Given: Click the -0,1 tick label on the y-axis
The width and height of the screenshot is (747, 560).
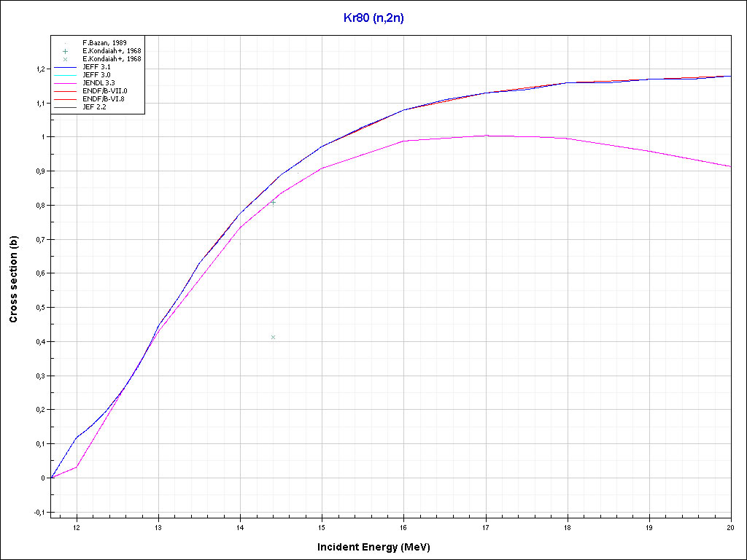Looking at the screenshot, I should coord(39,513).
